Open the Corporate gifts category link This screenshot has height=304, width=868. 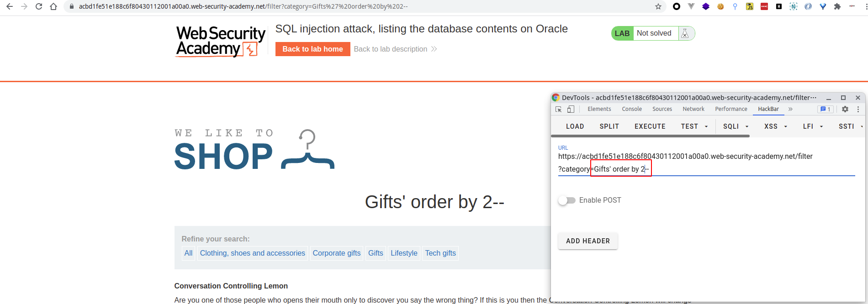(x=337, y=253)
